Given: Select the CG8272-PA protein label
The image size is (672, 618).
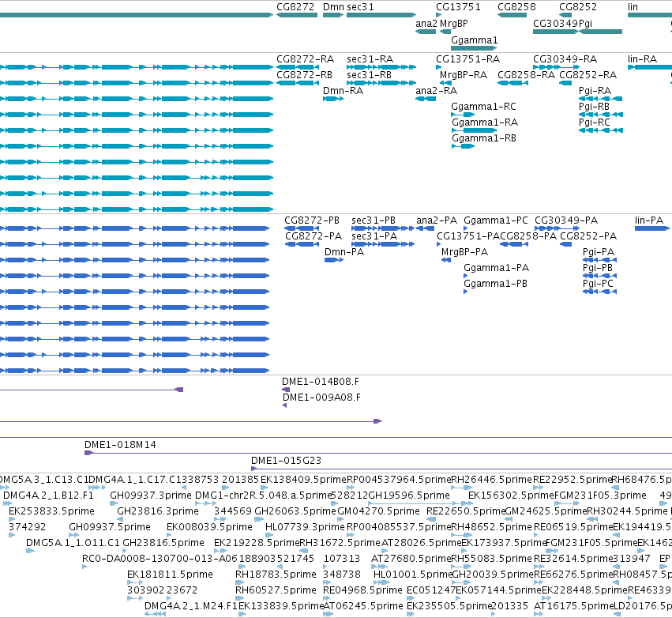Looking at the screenshot, I should coord(313,236).
